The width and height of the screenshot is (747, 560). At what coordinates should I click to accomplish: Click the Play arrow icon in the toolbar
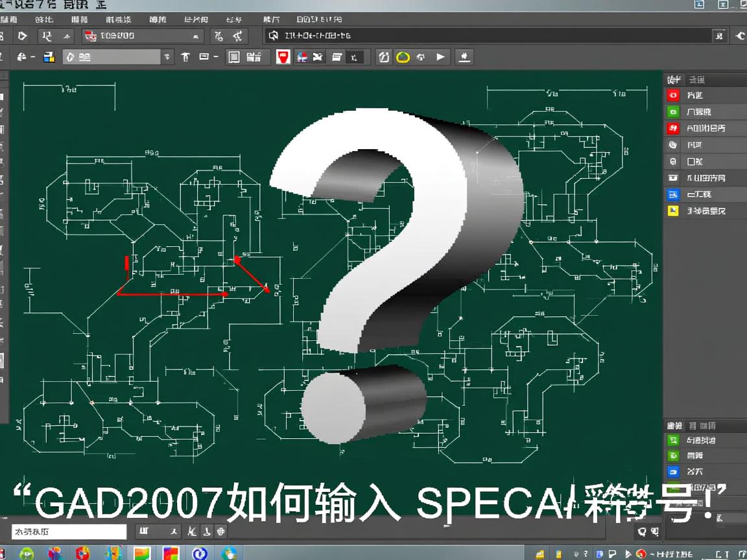pos(440,57)
